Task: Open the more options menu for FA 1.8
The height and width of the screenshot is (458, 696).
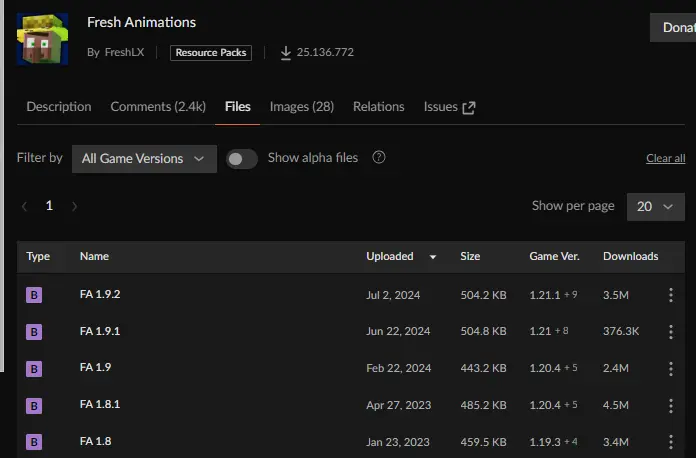Action: click(671, 442)
